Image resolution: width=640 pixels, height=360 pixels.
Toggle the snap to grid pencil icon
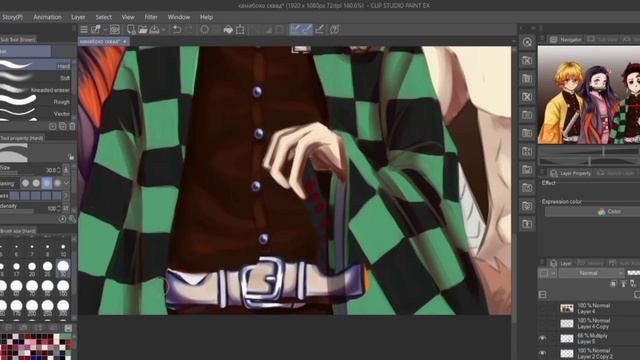tap(320, 29)
